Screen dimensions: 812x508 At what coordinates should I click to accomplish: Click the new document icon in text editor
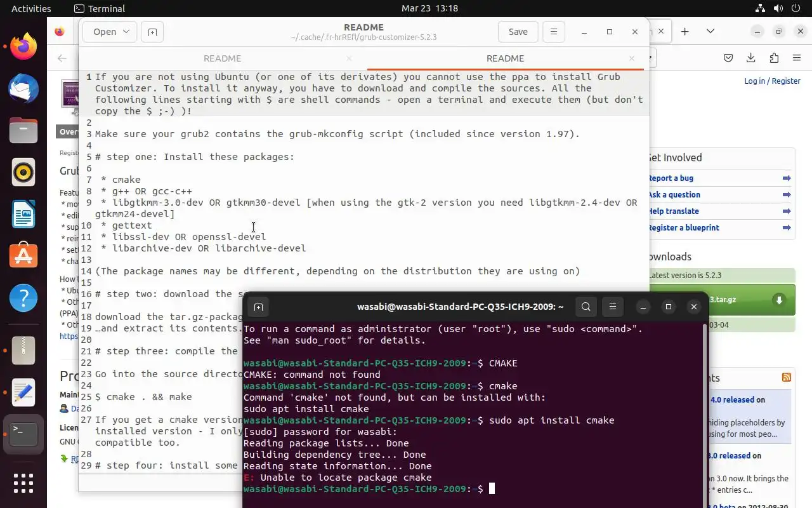152,32
